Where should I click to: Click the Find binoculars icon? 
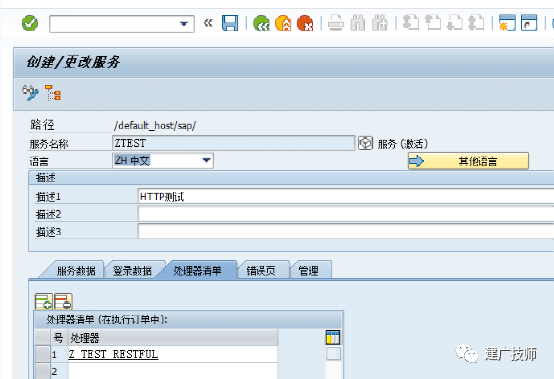point(358,23)
